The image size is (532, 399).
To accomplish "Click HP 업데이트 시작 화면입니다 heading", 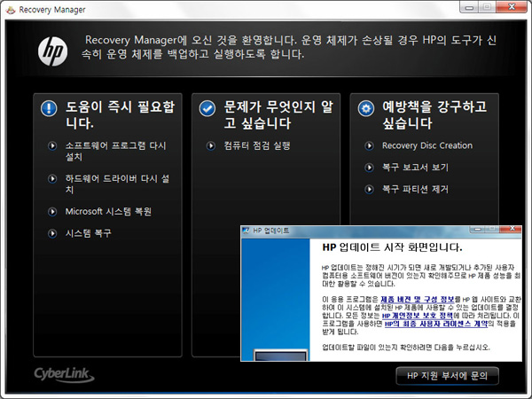I will point(392,247).
